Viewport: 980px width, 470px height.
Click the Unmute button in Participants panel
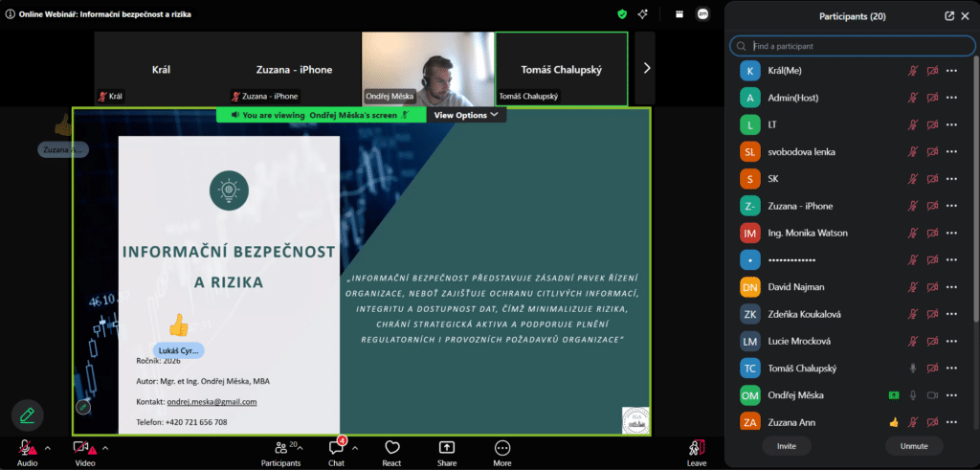pos(914,446)
